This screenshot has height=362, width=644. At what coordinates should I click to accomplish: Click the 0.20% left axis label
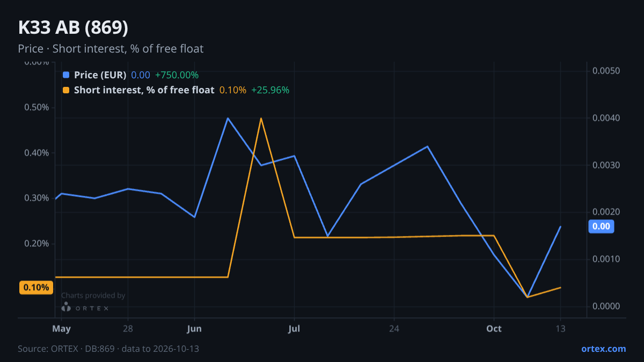tap(36, 243)
